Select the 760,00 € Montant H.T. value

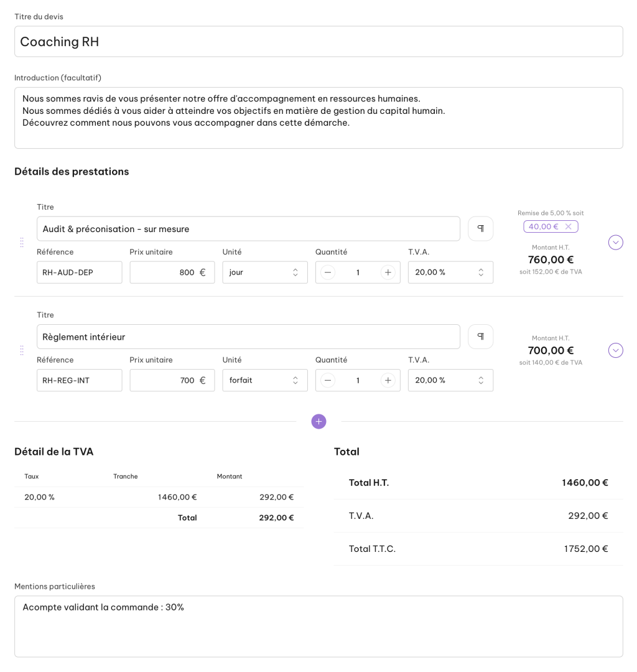551,259
